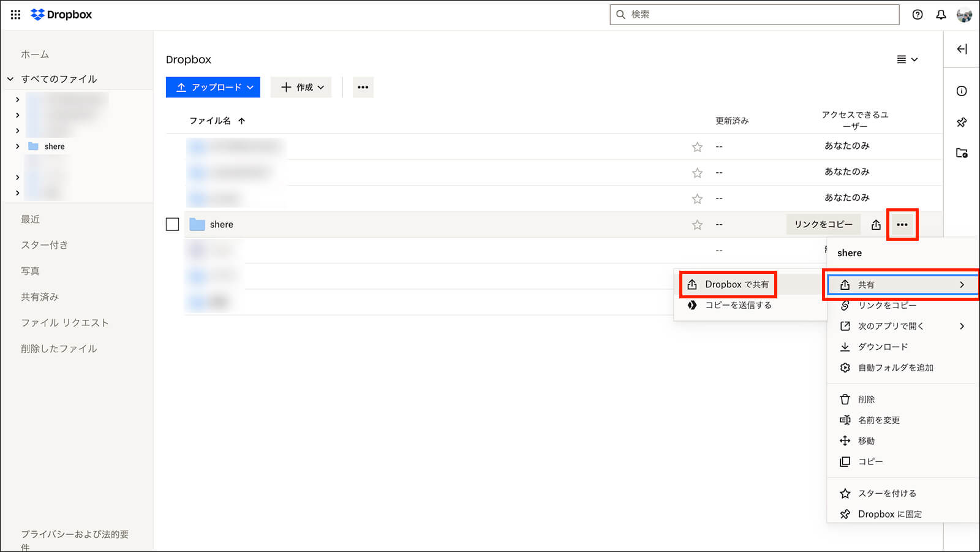
Task: Sort by ファイル名 column header
Action: click(x=210, y=121)
